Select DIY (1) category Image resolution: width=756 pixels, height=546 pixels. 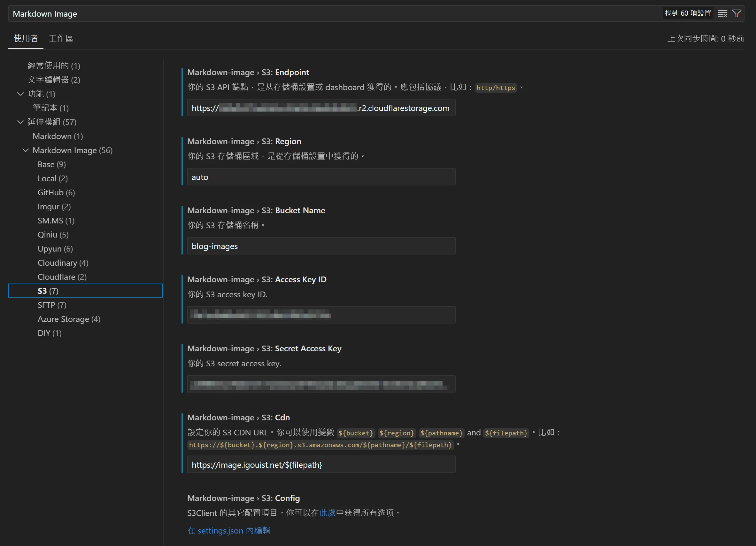(50, 333)
